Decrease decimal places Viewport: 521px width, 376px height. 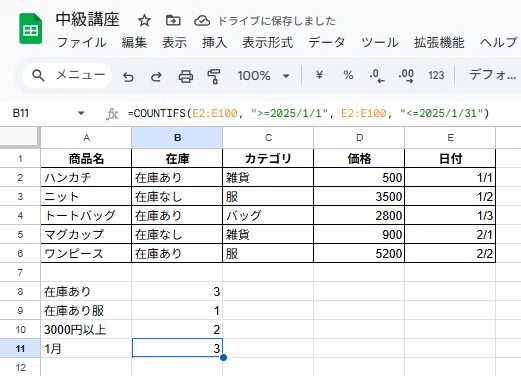click(377, 76)
